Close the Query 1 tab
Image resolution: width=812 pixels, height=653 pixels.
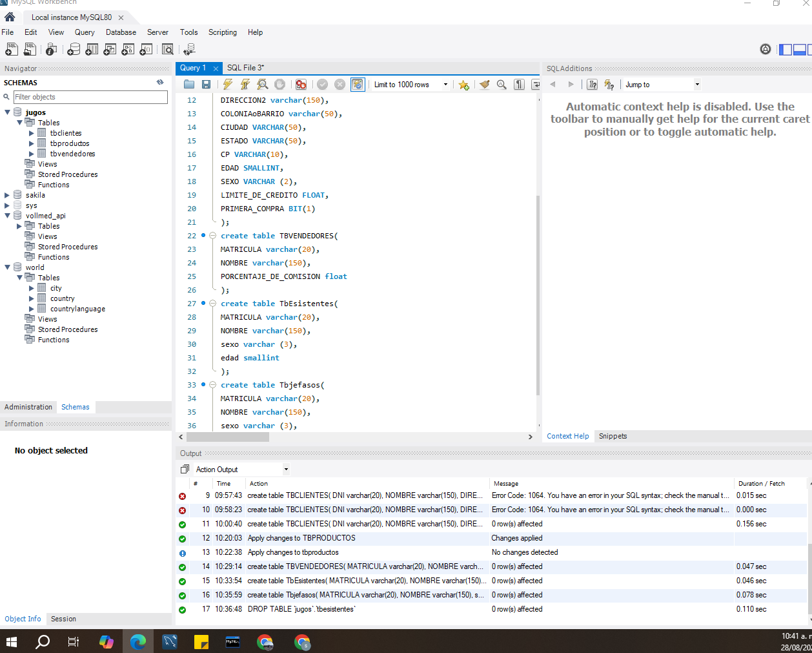coord(216,68)
